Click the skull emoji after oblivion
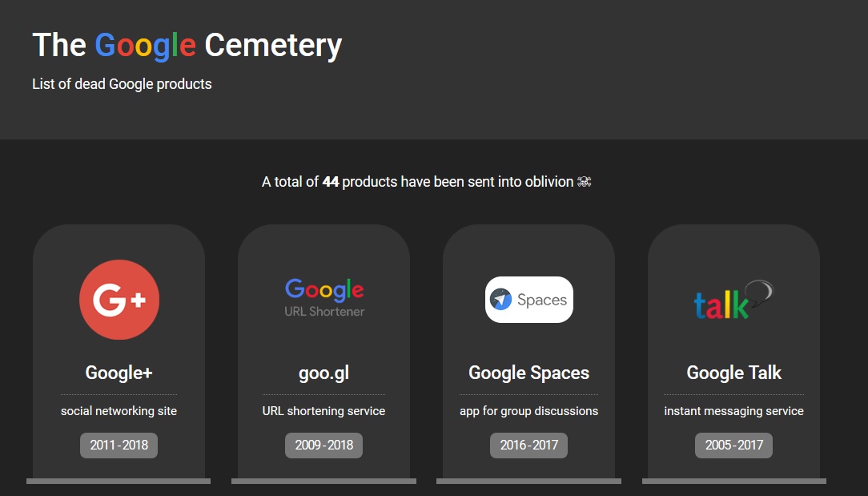 coord(584,182)
